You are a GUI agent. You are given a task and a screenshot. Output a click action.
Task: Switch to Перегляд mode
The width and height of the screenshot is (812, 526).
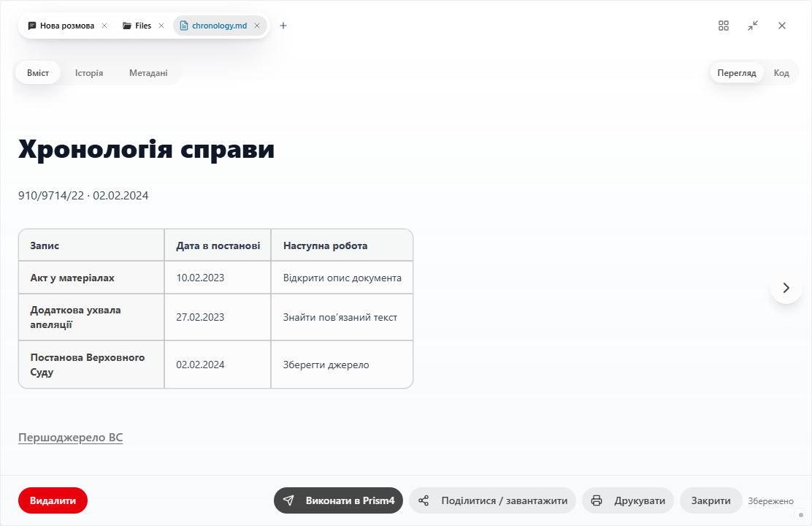coord(736,72)
